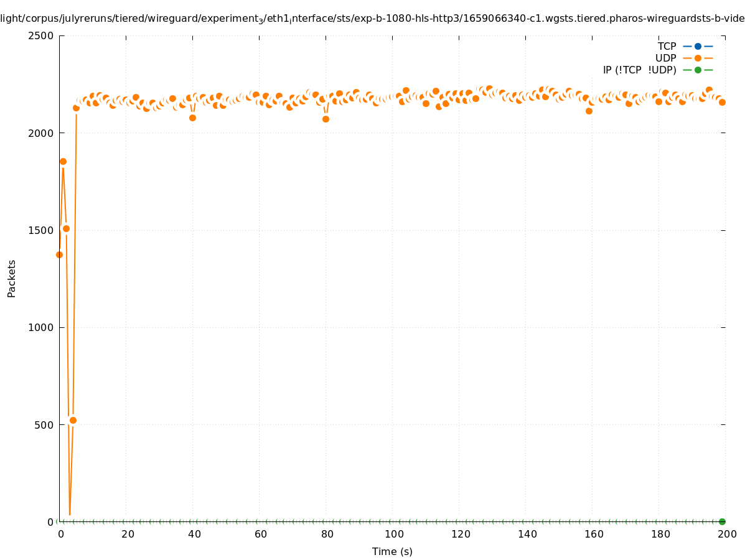This screenshot has width=745, height=560.
Task: Click the 1000 y-axis tick label
Action: tap(42, 327)
